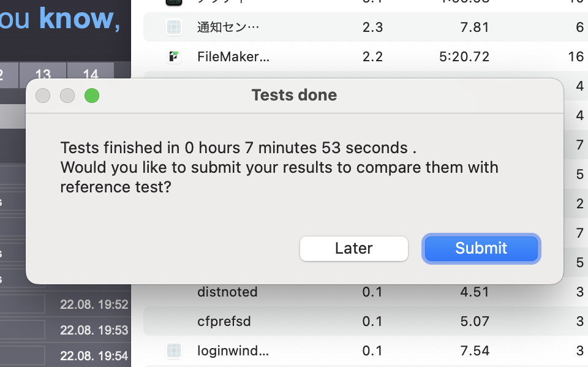
Task: Select the loginwindow process icon
Action: coord(174,351)
